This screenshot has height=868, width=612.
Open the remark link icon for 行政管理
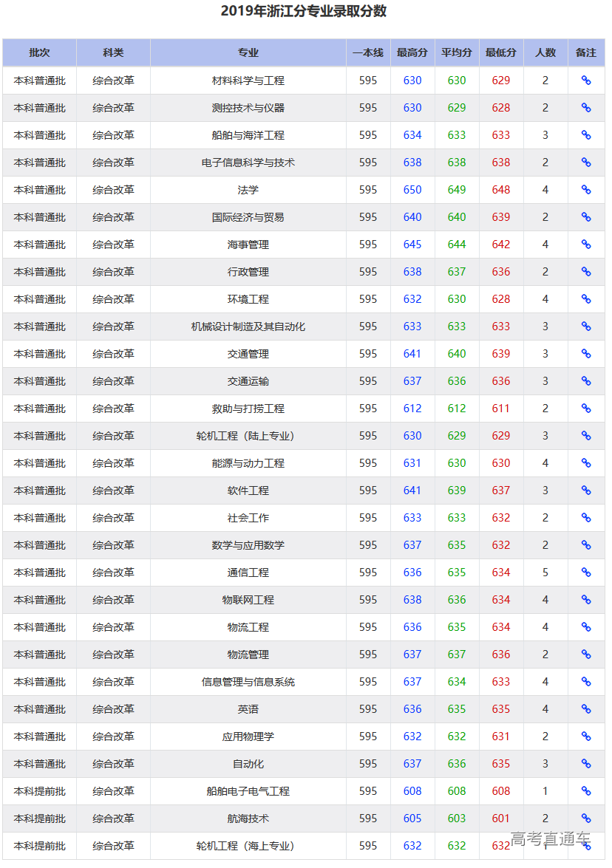coord(585,272)
